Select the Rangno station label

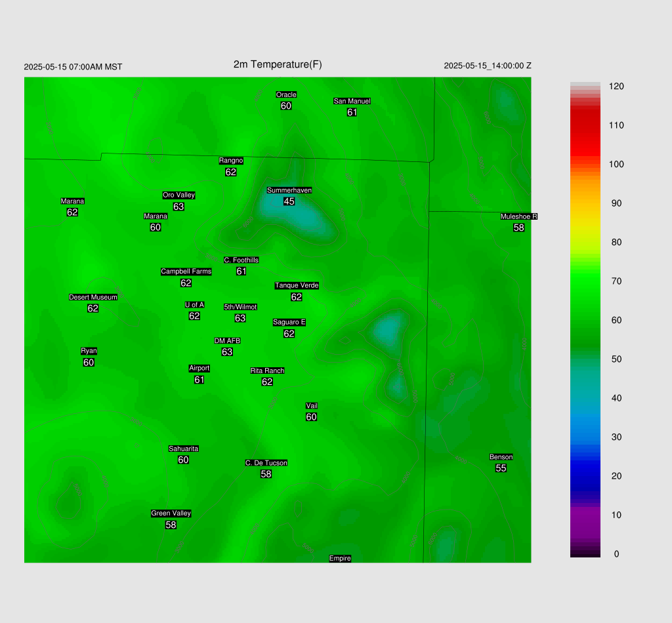[x=231, y=161]
